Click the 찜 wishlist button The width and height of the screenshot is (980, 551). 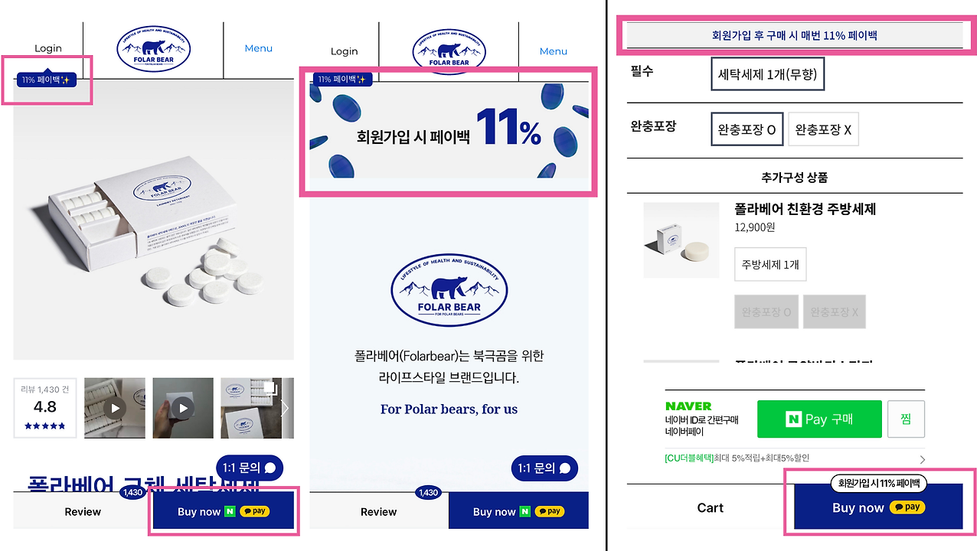point(906,419)
